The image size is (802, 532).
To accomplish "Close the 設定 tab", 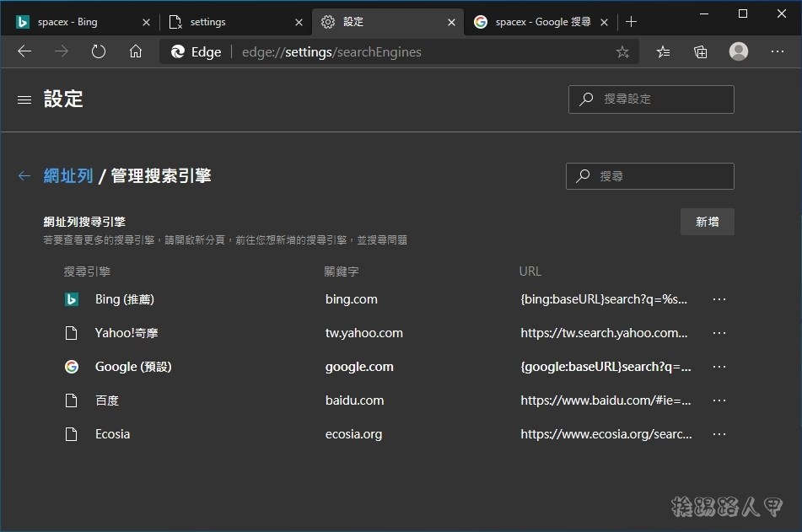I will pos(452,22).
